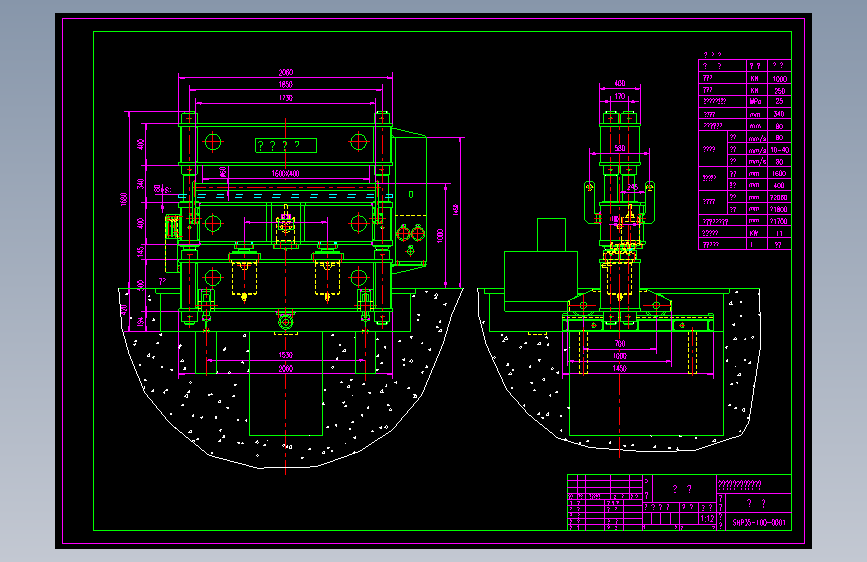Click the 245 dimension in side view
Screen dimensions: 867x562
point(633,188)
